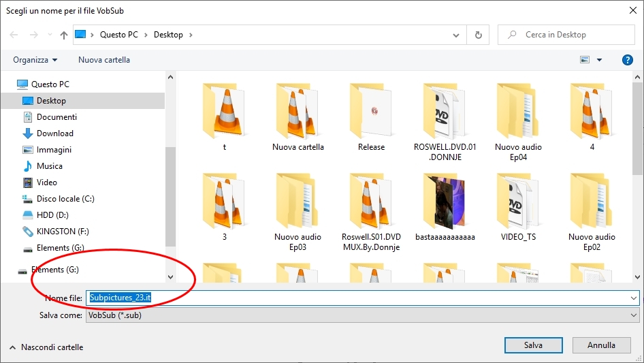Open the Organizza menu
The height and width of the screenshot is (363, 644).
tap(35, 60)
